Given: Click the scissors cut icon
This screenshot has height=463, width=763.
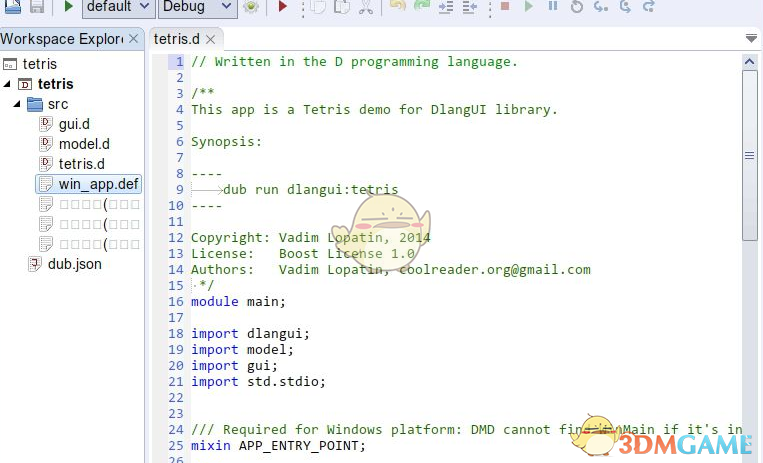Looking at the screenshot, I should 366,7.
